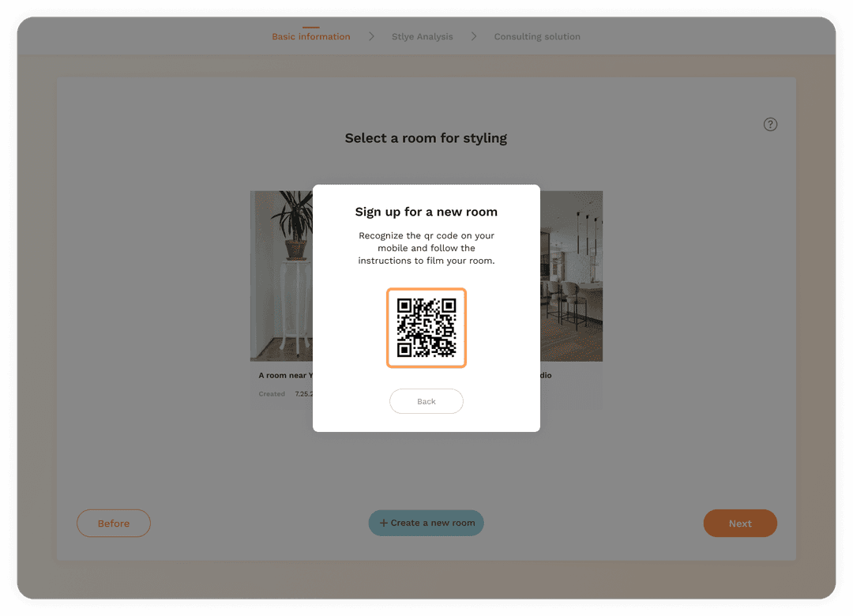Click the 'Select a room for styling' heading
Screen dimensions: 853x616
(426, 138)
